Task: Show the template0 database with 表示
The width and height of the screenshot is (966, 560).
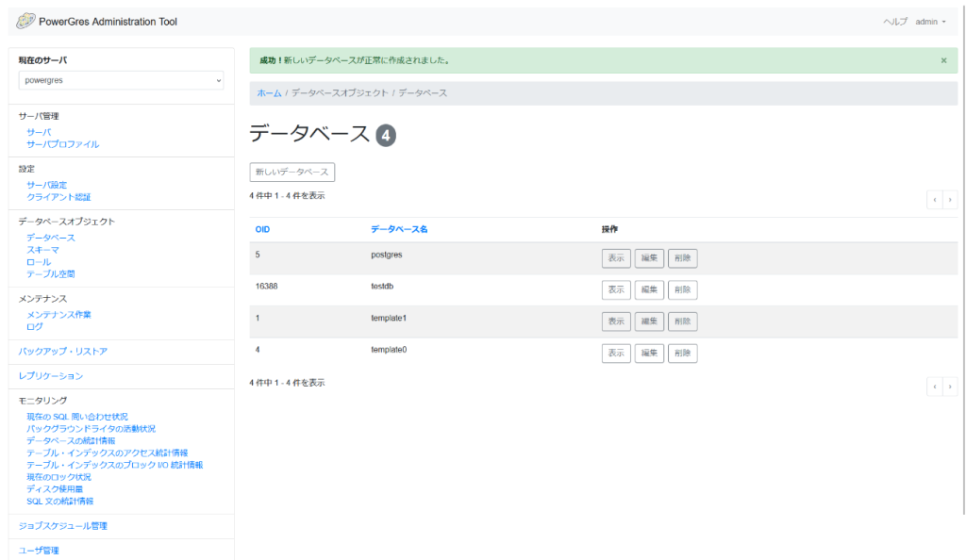Action: tap(616, 354)
